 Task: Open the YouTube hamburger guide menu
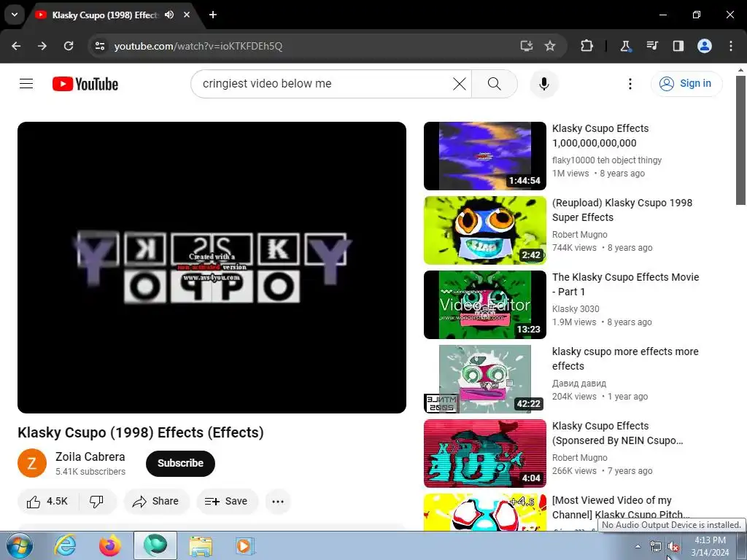(26, 84)
